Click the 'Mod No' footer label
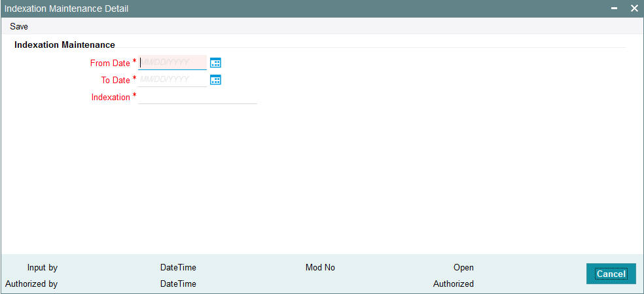Screen dimensions: 644x294 320,268
